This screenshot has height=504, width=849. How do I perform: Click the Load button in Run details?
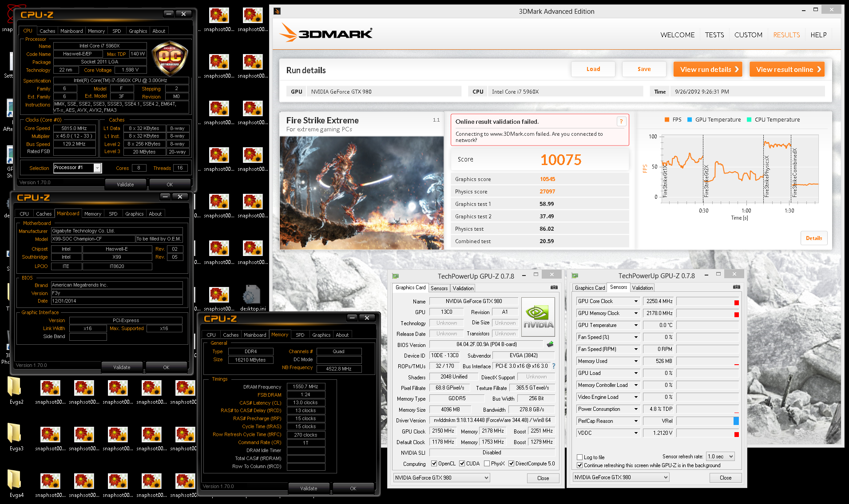pyautogui.click(x=593, y=69)
